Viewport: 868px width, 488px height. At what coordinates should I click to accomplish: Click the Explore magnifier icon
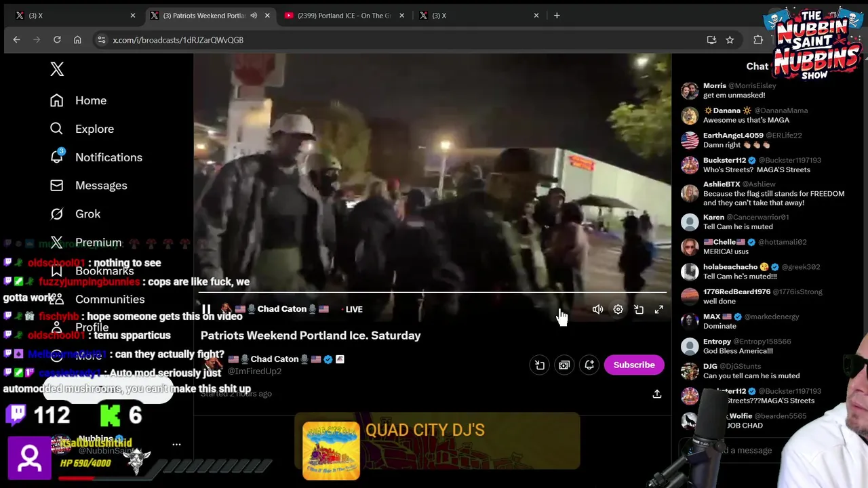[57, 129]
